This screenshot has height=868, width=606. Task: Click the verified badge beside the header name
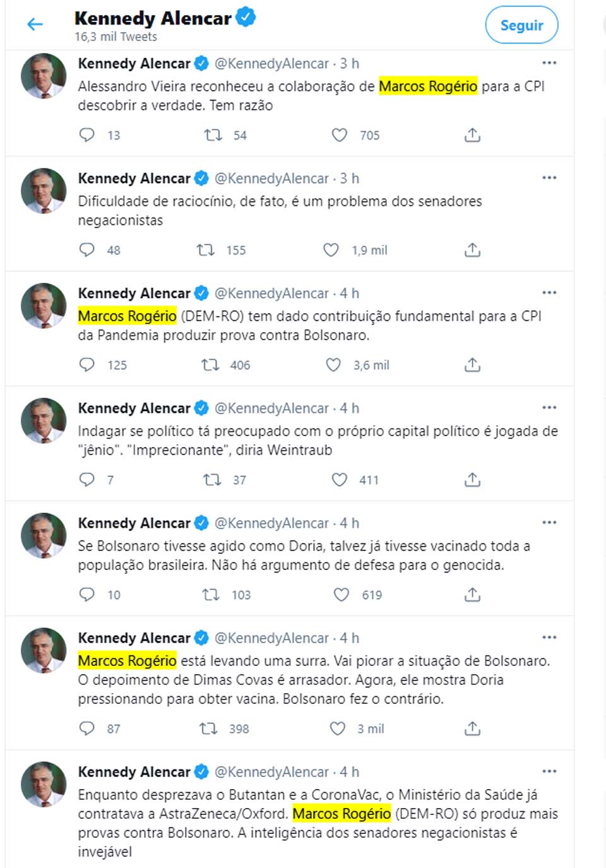point(246,18)
